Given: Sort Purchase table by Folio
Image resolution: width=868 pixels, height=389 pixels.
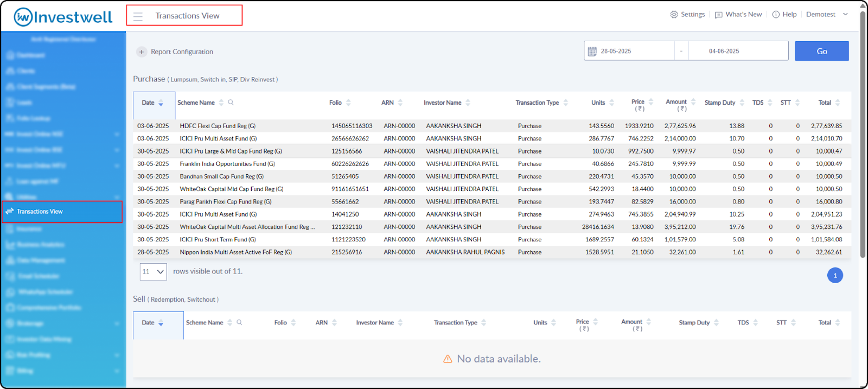Looking at the screenshot, I should (348, 103).
